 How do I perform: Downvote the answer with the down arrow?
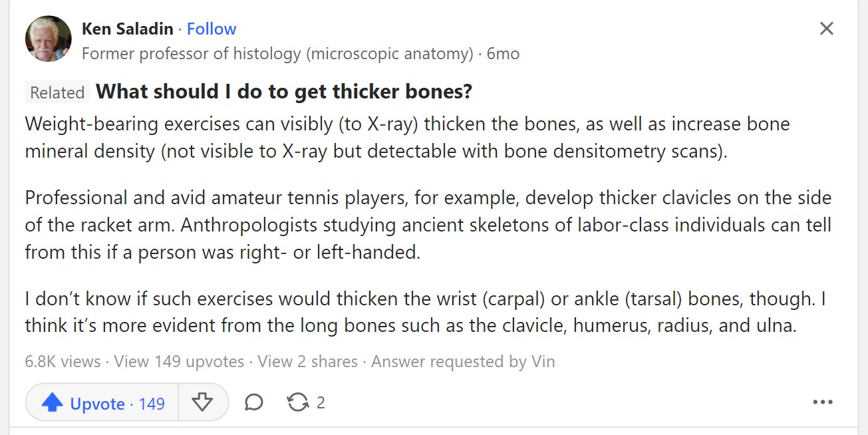click(x=202, y=402)
